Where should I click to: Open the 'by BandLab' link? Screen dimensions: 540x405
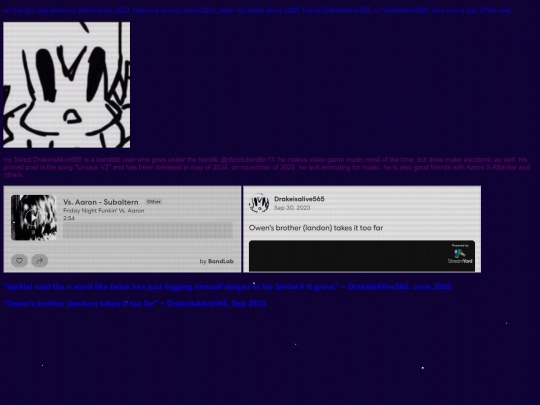[x=217, y=261]
